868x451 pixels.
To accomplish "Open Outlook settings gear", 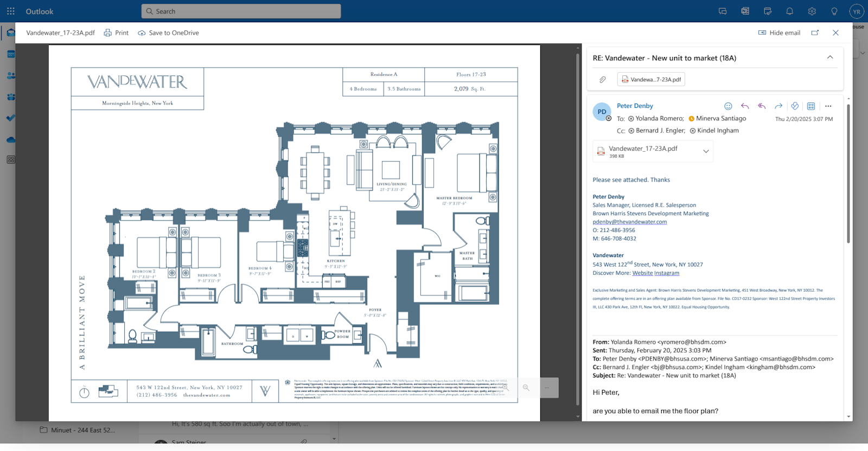I will pyautogui.click(x=812, y=11).
